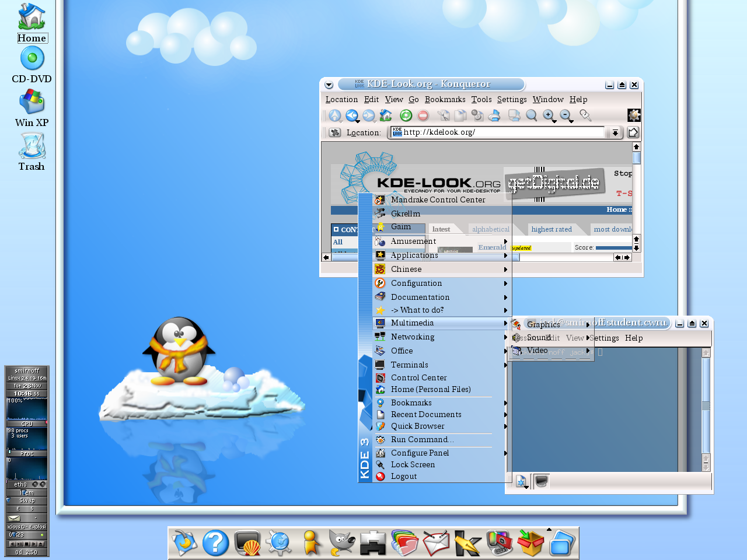747x560 pixels.
Task: Click the Konsole scrollbar thumb
Action: tap(706, 405)
